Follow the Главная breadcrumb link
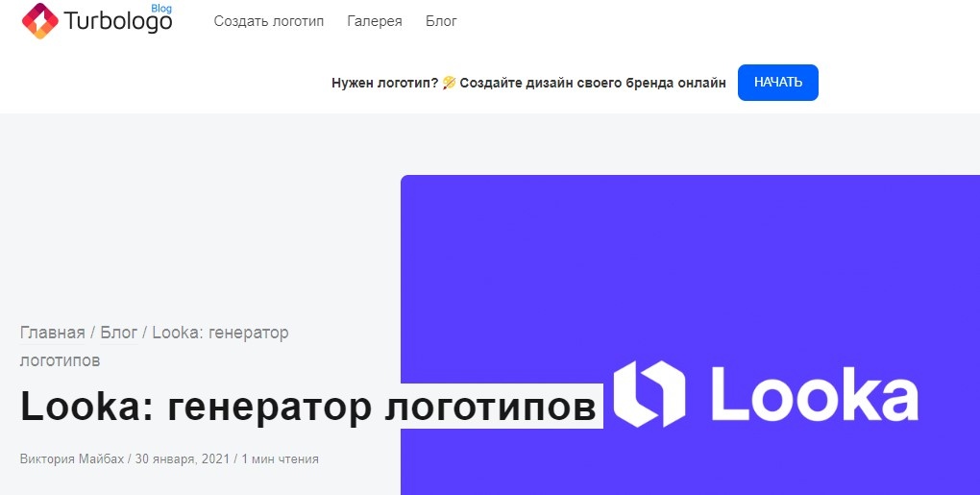 click(x=53, y=333)
